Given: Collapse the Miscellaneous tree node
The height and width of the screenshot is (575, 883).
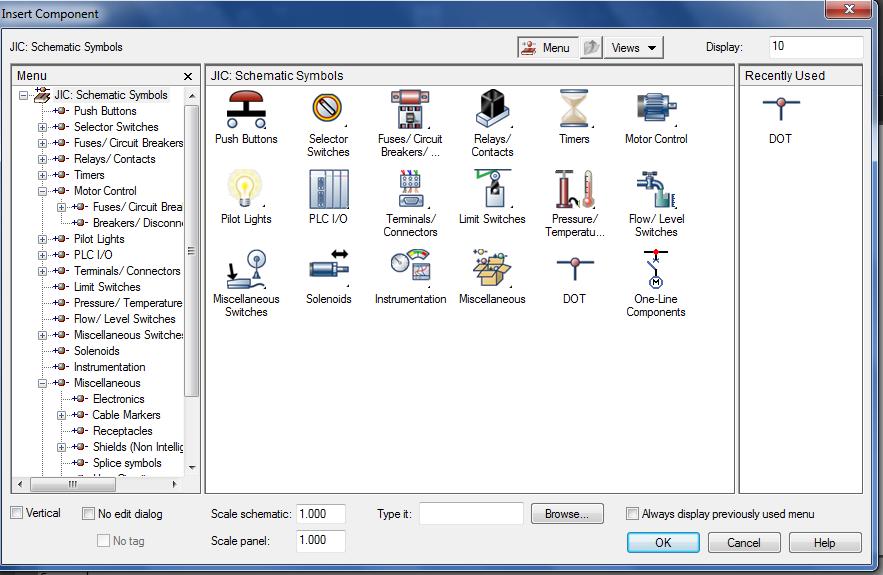Looking at the screenshot, I should 42,384.
